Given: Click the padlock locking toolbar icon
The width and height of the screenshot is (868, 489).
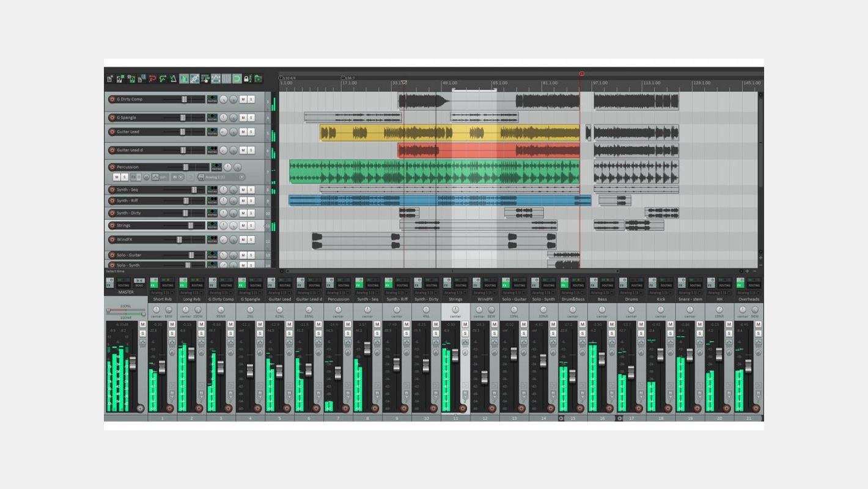Looking at the screenshot, I should click(x=247, y=79).
